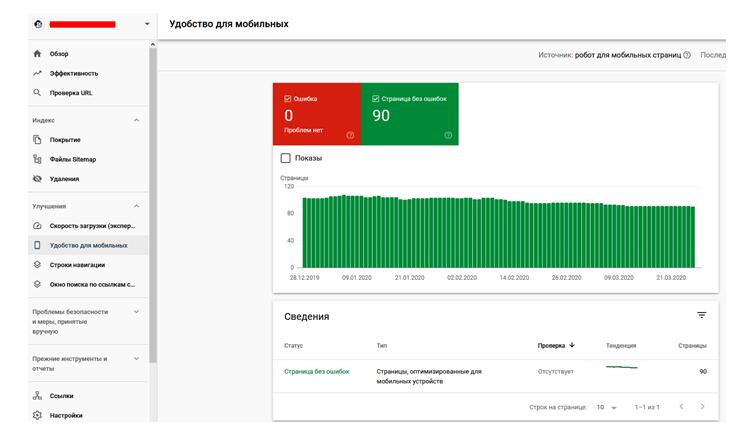735x428 pixels.
Task: Click the property avatar icon at top
Action: point(38,24)
